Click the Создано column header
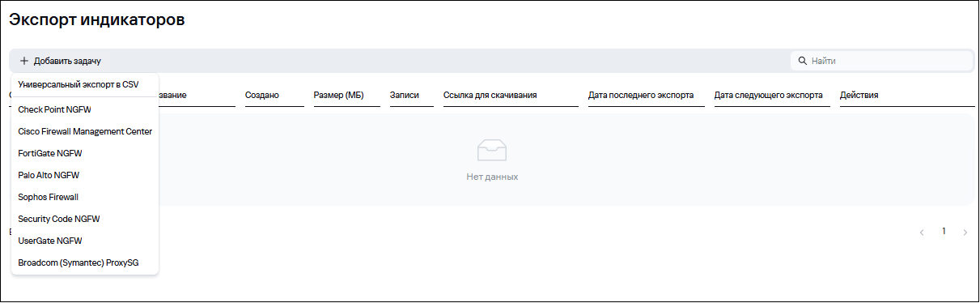Screen dimensions: 980x303 262,96
